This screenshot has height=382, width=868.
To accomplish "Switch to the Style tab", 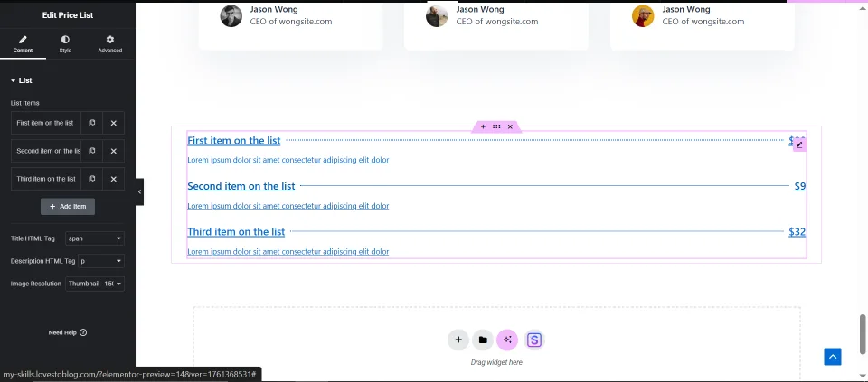I will click(x=65, y=45).
